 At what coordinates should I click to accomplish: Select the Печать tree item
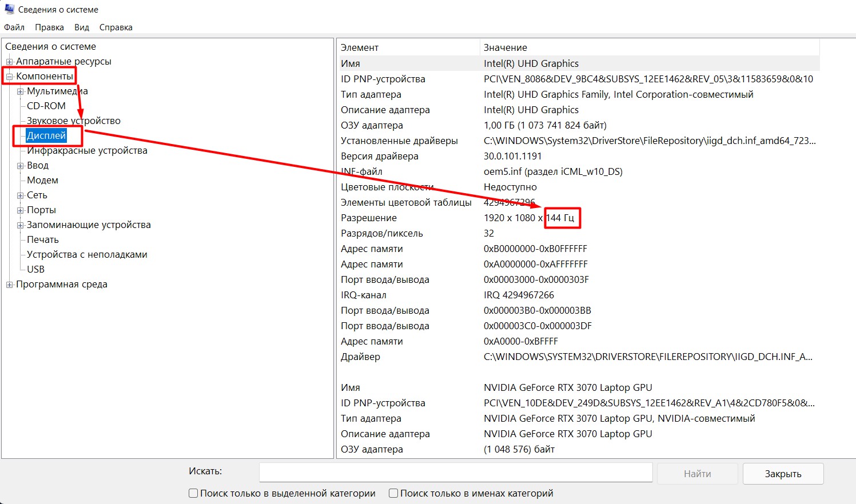click(43, 239)
